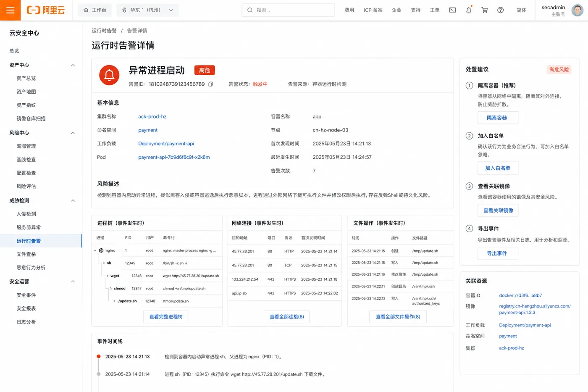The image size is (588, 392).
Task: Click 查看完整进程树 button
Action: (166, 317)
